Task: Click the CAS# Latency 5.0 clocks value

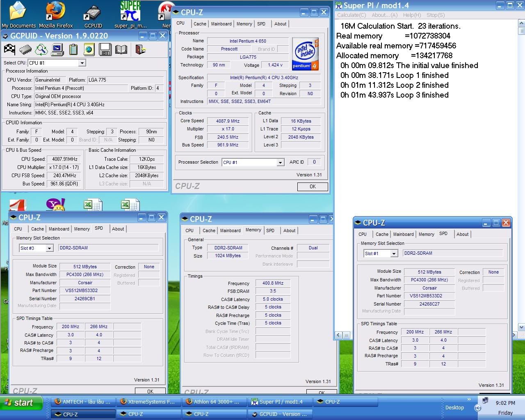Action: point(273,299)
